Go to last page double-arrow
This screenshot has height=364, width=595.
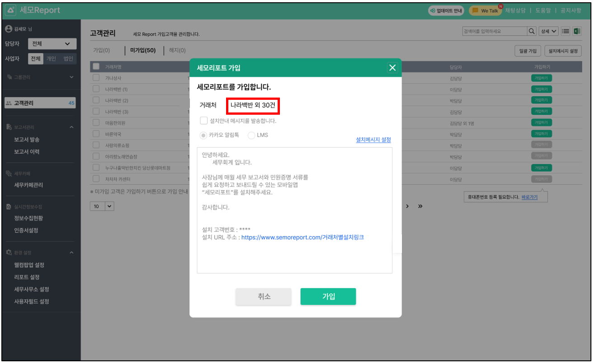[420, 206]
